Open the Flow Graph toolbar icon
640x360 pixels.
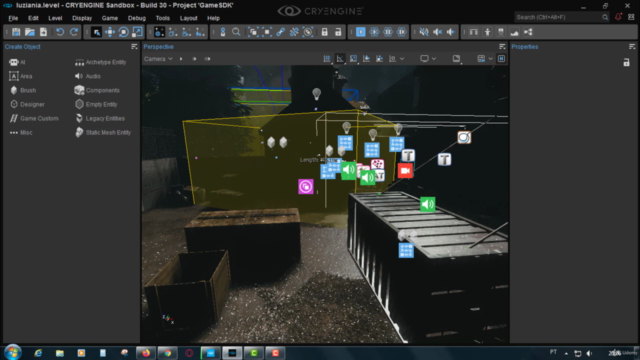(528, 32)
